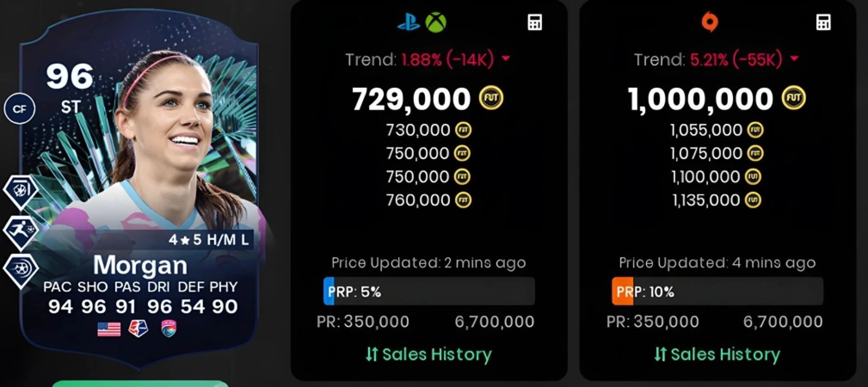Open console Sales History
The width and height of the screenshot is (868, 387).
(x=429, y=354)
